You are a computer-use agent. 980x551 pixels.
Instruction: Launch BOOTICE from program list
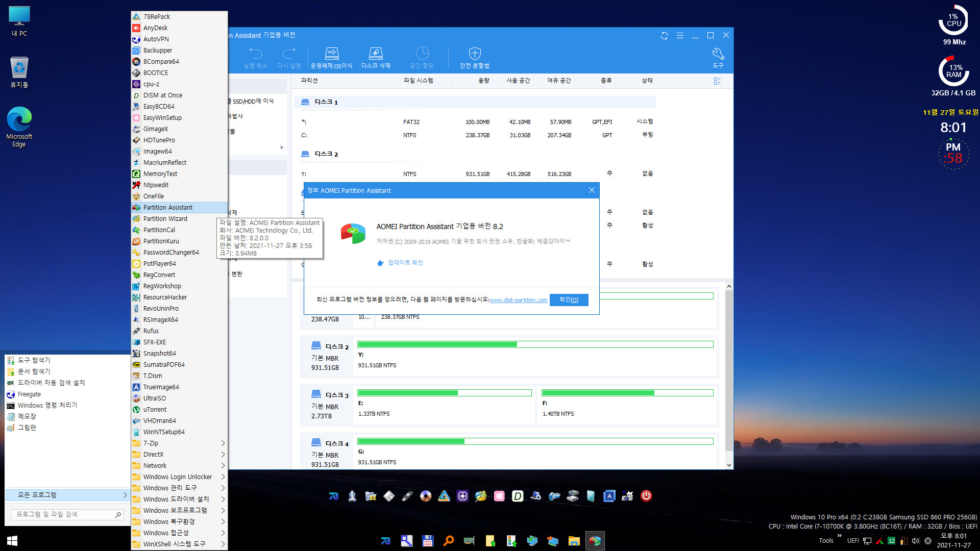179,73
